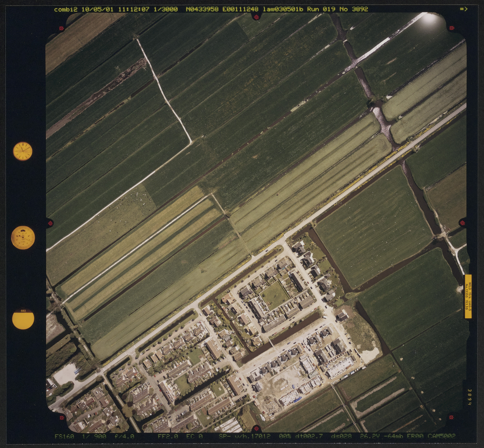Click the '=>' direction arrow in header
The width and height of the screenshot is (484, 448).
tap(463, 9)
